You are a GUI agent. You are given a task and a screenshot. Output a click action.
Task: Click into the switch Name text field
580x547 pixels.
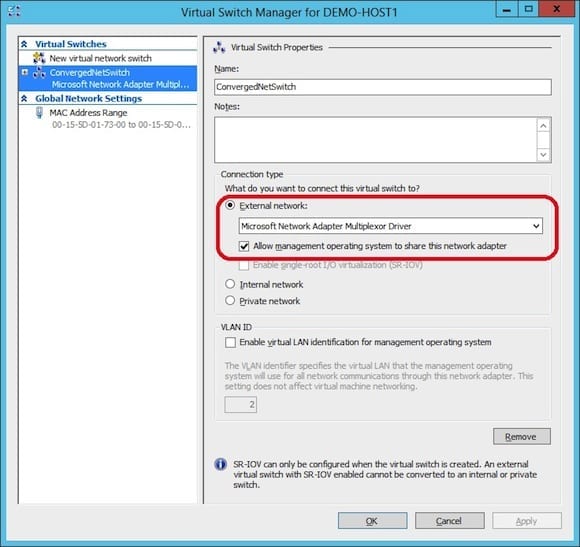(x=383, y=87)
